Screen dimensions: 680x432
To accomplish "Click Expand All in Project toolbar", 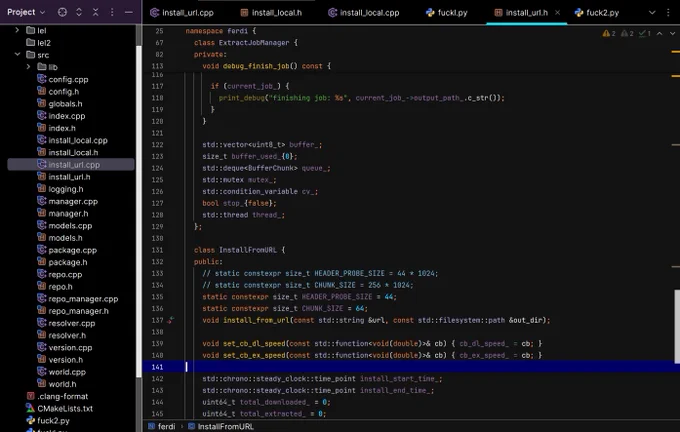I will point(79,12).
